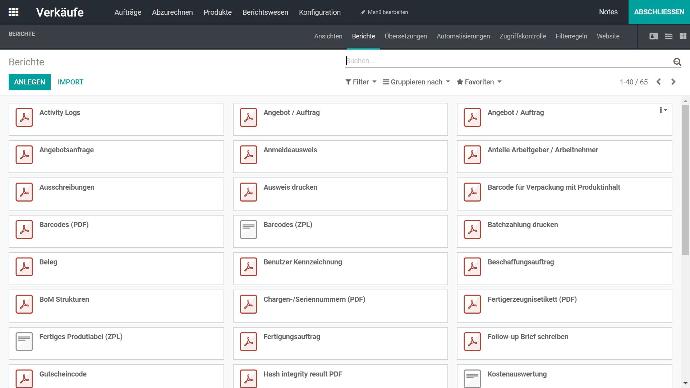Open the Berichtswesen menu
Image resolution: width=690 pixels, height=388 pixels.
pyautogui.click(x=265, y=12)
